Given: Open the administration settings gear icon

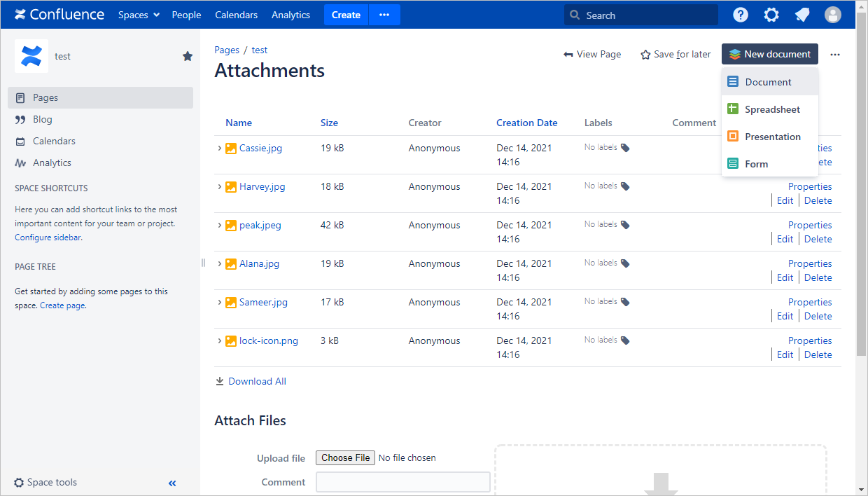Looking at the screenshot, I should coord(771,15).
